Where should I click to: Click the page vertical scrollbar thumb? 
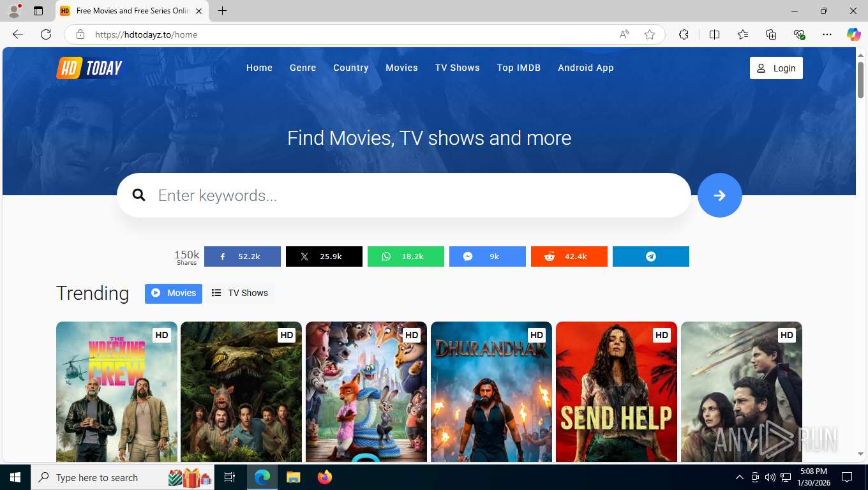tap(860, 80)
